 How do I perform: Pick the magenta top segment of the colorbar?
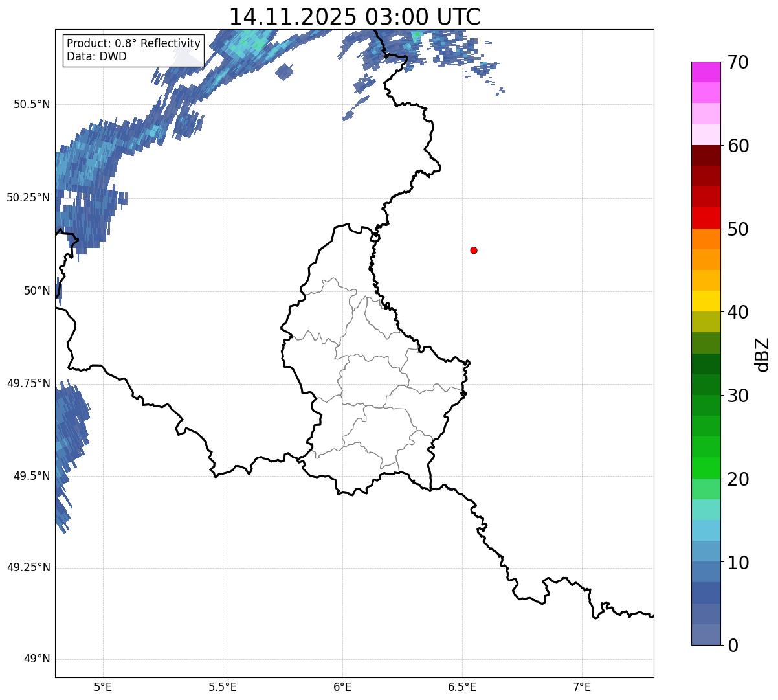click(x=706, y=72)
